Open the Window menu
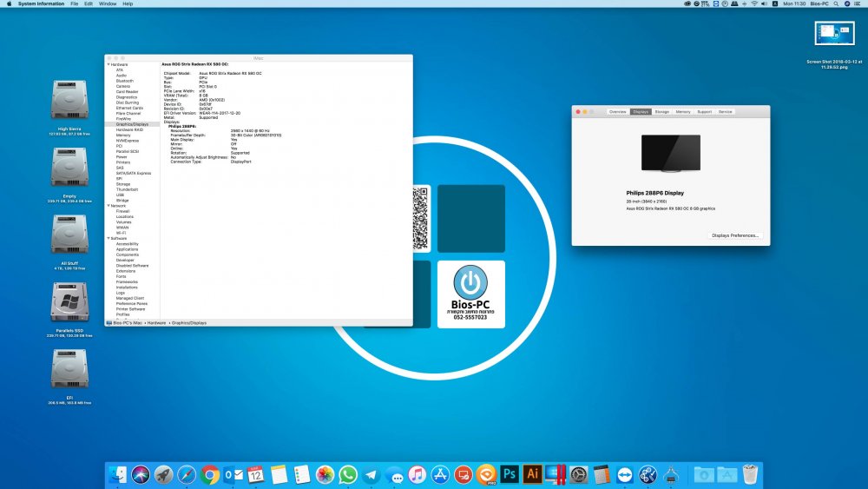The image size is (868, 489). (108, 3)
